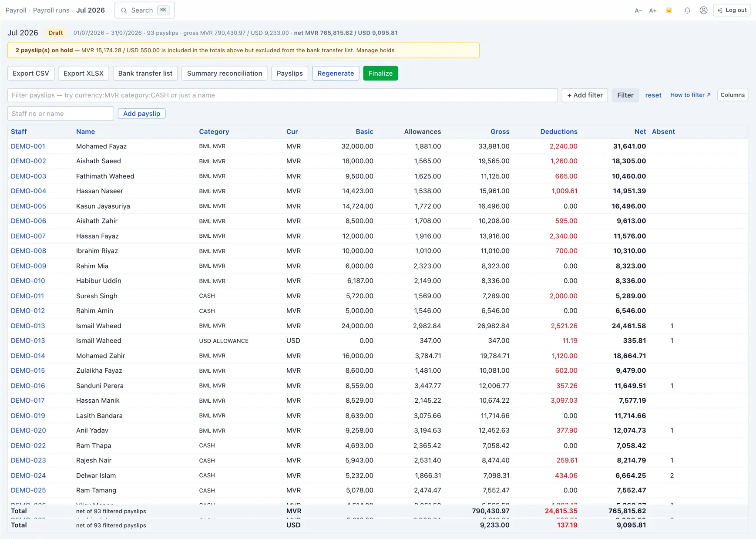Open Summary reconciliation
The width and height of the screenshot is (756, 539).
pyautogui.click(x=225, y=73)
